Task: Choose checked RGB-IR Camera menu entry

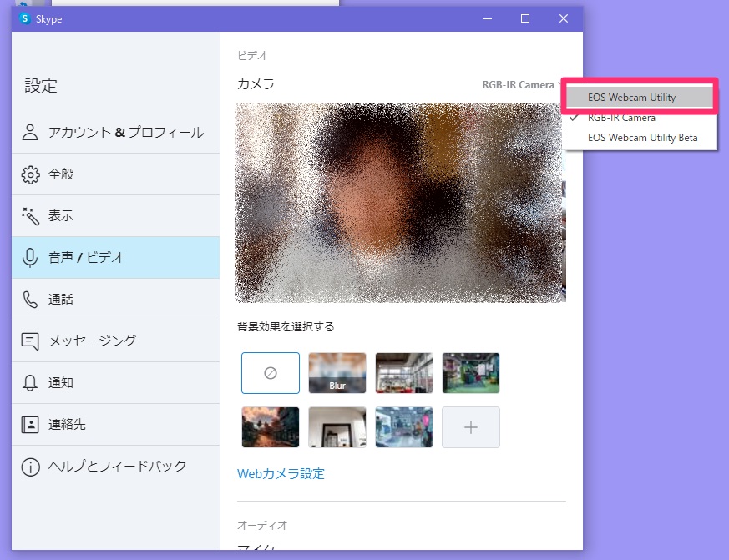Action: pos(641,118)
